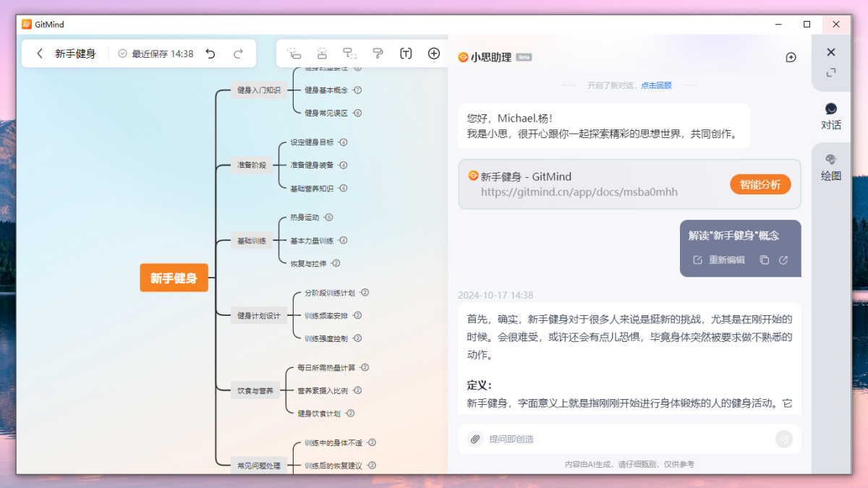Click the 提问即创造 input field
The width and height of the screenshot is (868, 488).
[x=629, y=439]
